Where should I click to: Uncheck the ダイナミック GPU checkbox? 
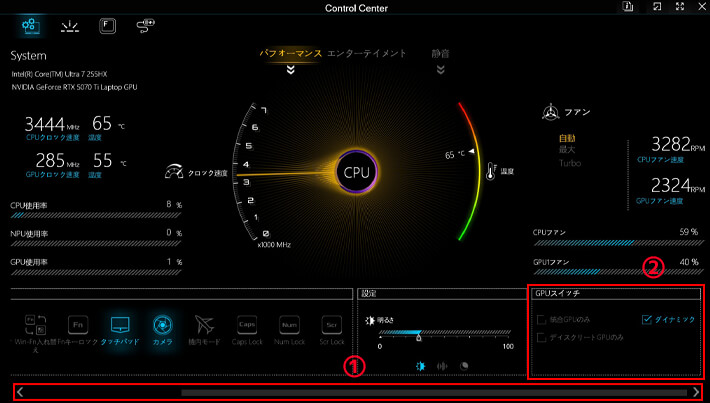(x=646, y=320)
